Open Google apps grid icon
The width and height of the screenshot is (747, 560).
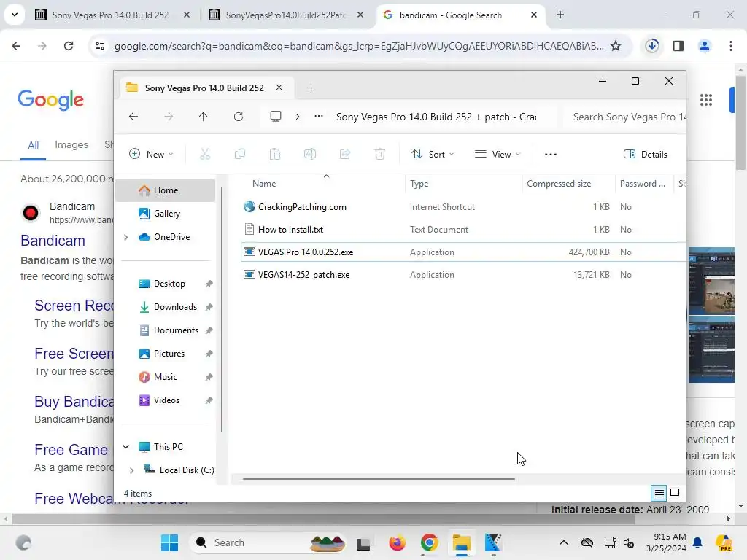point(706,100)
